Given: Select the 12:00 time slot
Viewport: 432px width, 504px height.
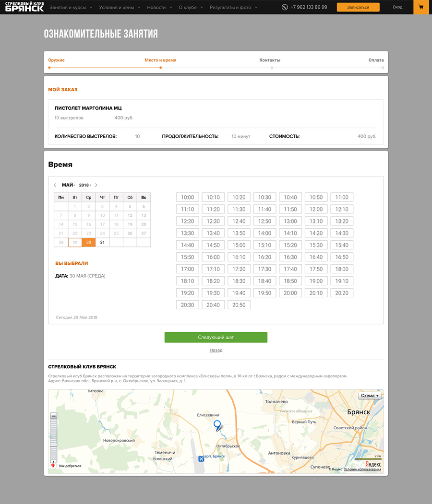Looking at the screenshot, I should (316, 209).
